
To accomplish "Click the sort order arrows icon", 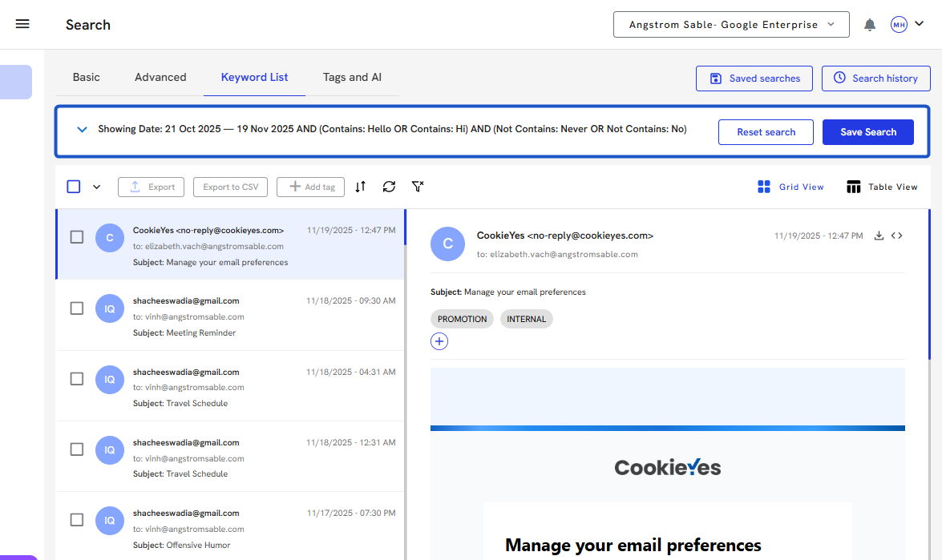I will 361,187.
